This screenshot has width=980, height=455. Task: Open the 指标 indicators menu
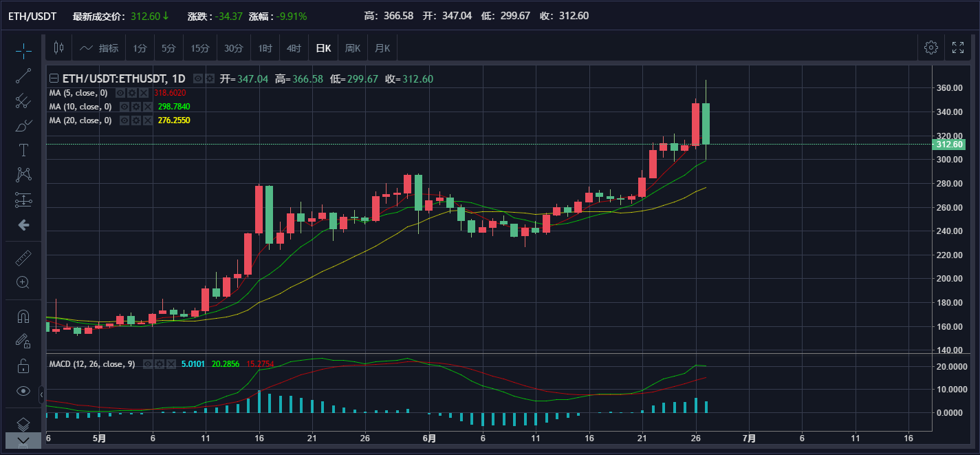[100, 48]
